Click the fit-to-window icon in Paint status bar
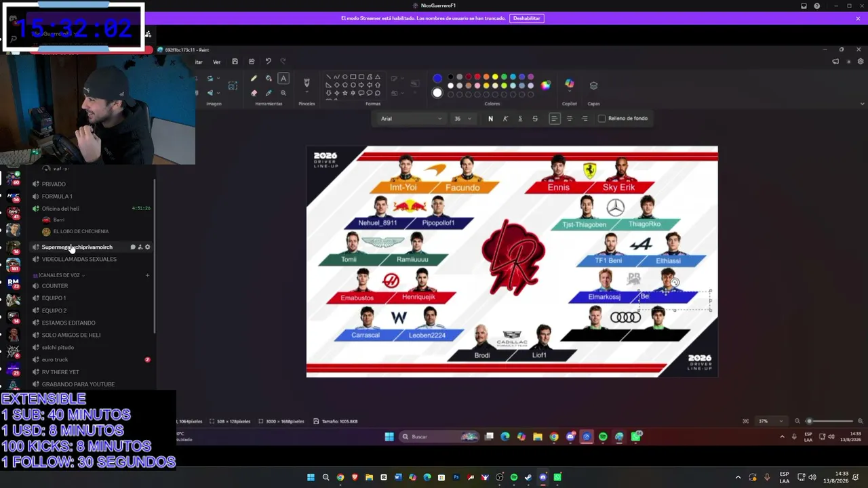The height and width of the screenshot is (488, 868). (746, 421)
